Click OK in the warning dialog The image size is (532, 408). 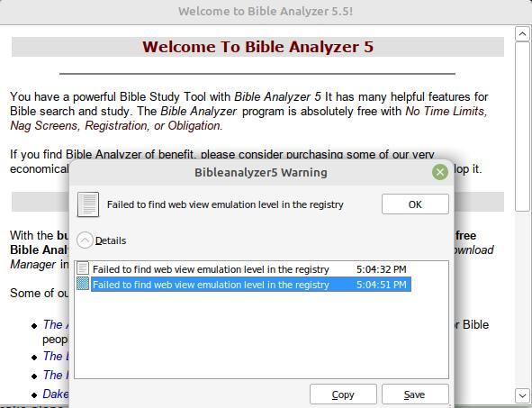click(x=415, y=204)
